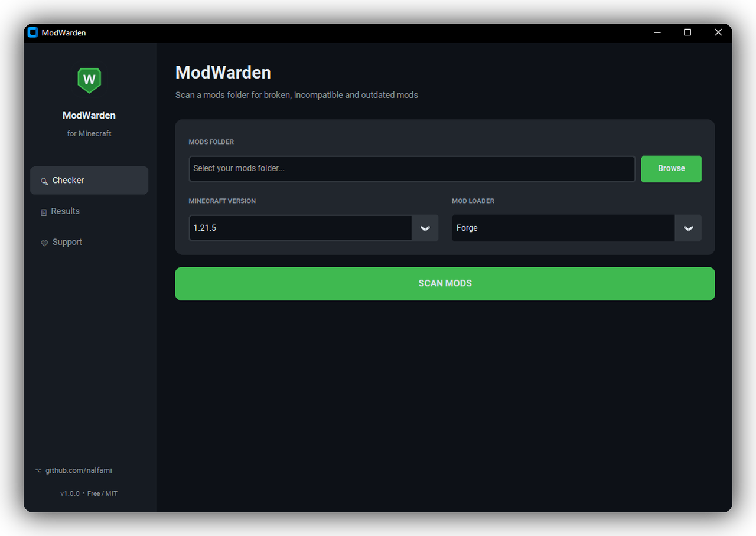Viewport: 756px width, 536px height.
Task: Open the Checker tab in sidebar
Action: pos(89,180)
